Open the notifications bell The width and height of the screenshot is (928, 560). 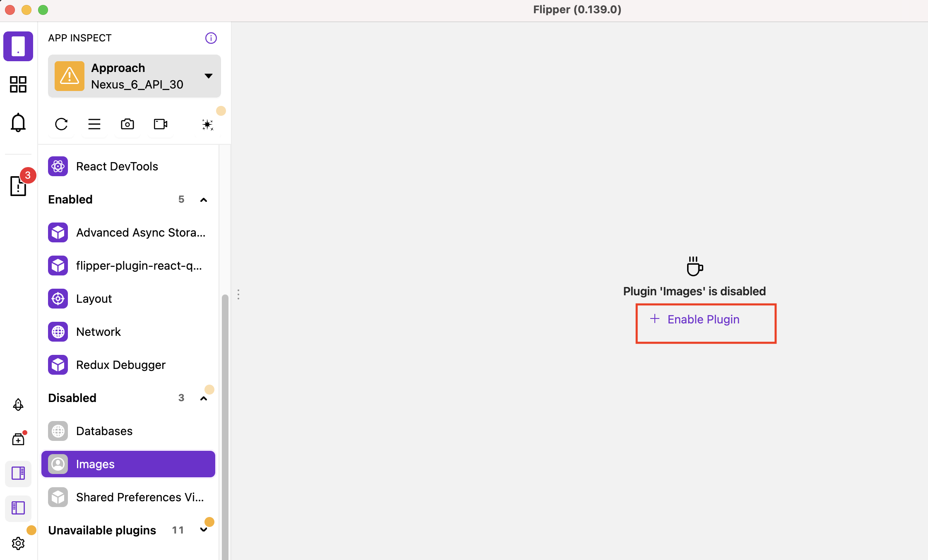point(18,122)
